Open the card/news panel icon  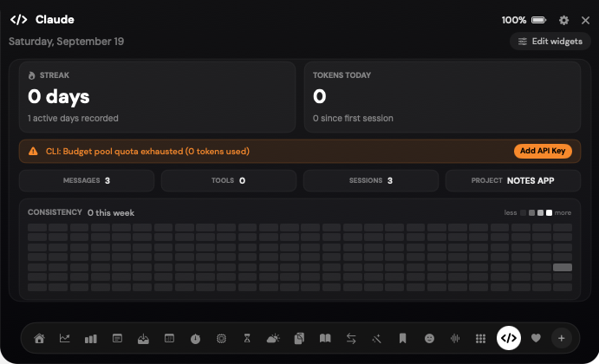[117, 338]
